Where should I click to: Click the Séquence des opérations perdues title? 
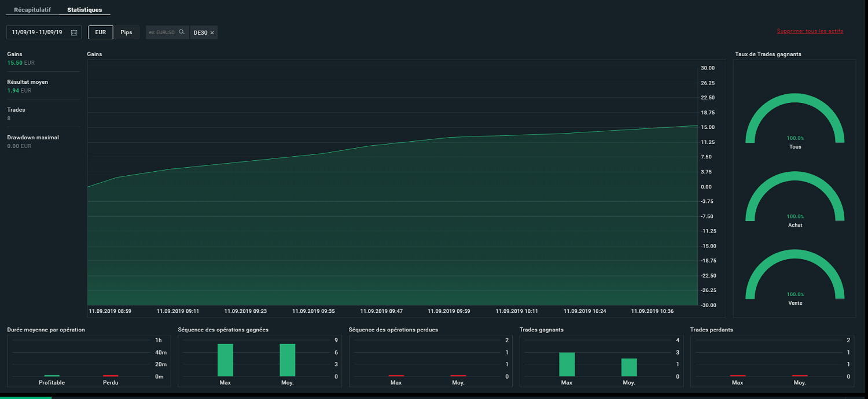click(x=393, y=330)
